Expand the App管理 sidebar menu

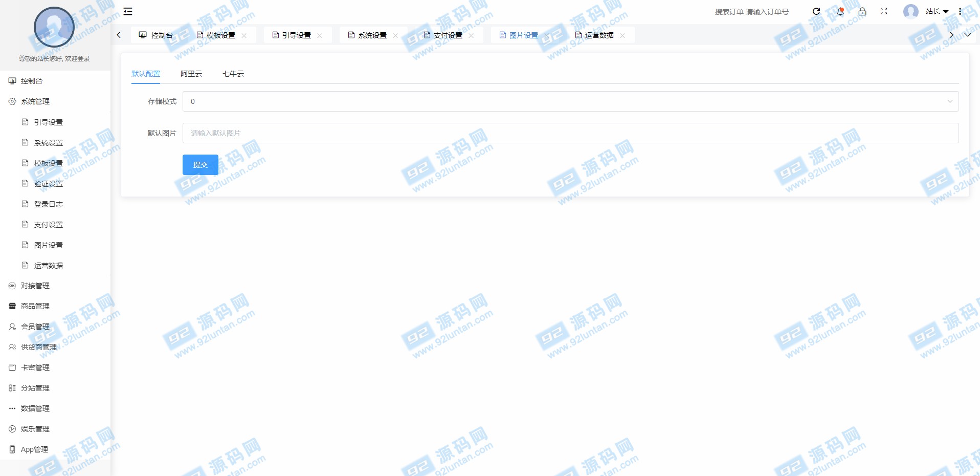coord(55,449)
